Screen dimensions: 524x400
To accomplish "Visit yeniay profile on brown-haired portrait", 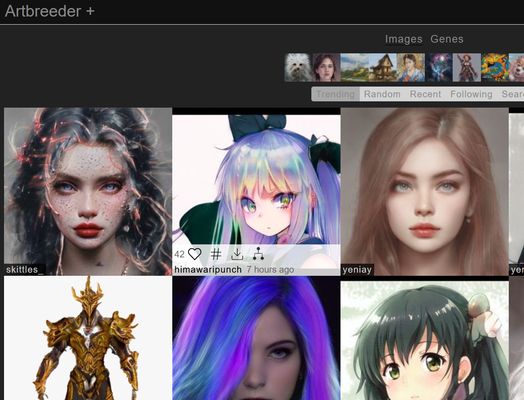I will pos(357,270).
